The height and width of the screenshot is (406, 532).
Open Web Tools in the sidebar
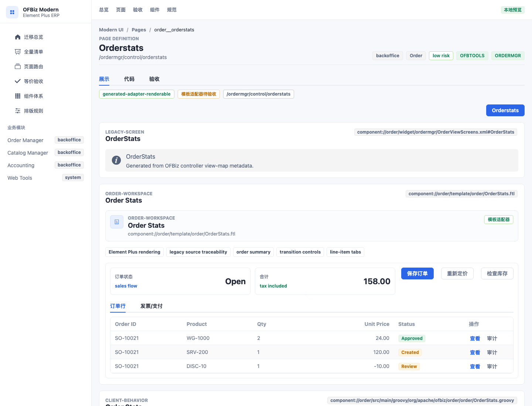pyautogui.click(x=45, y=178)
